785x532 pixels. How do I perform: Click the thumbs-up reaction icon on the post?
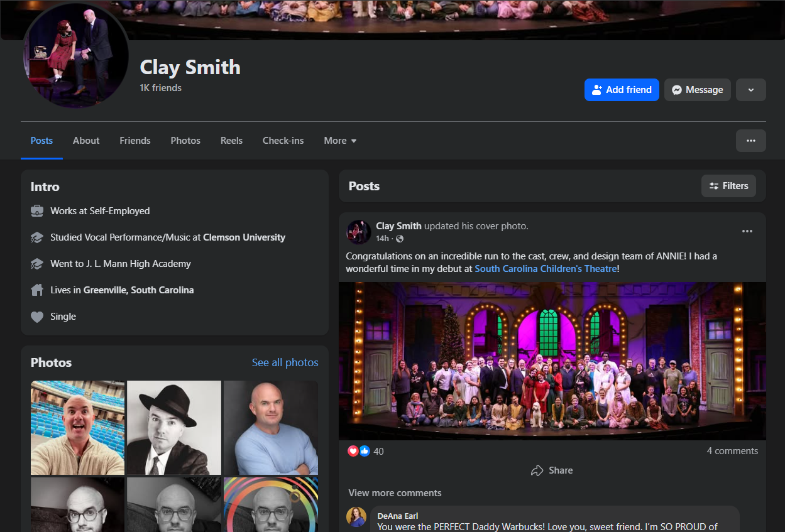pos(364,451)
